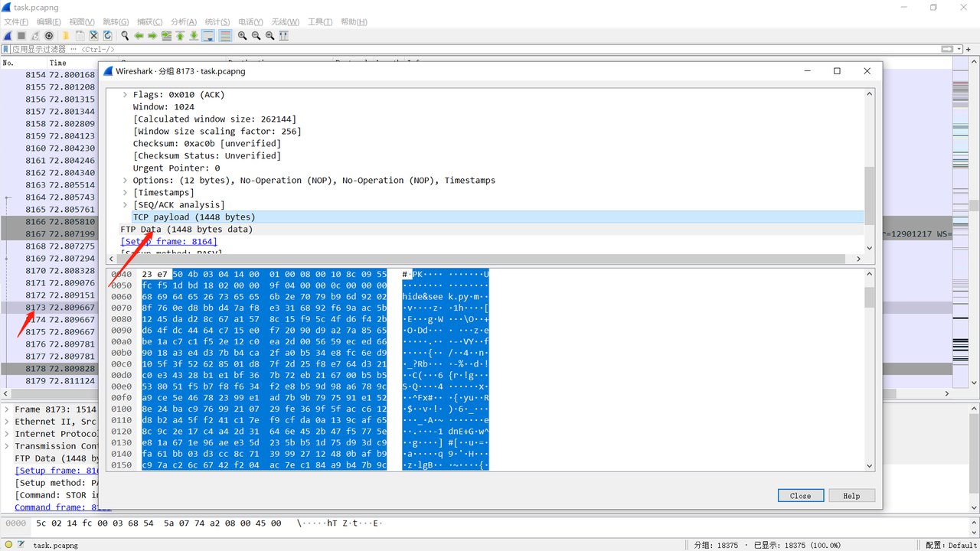The width and height of the screenshot is (980, 551).
Task: Expand [SEQ/ACK analysis] node
Action: 126,205
